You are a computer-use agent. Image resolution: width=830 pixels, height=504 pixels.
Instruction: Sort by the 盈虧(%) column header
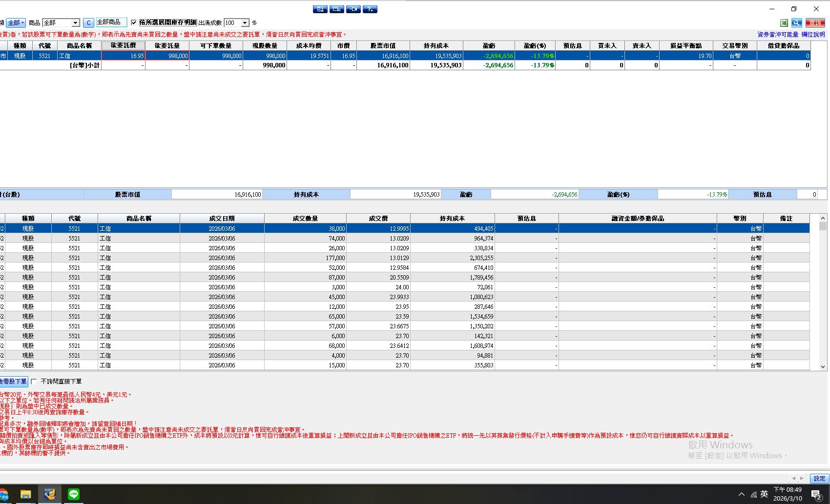[535, 45]
